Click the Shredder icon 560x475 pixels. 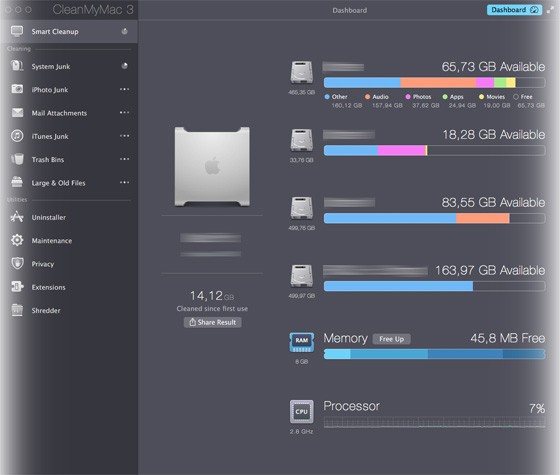(17, 310)
